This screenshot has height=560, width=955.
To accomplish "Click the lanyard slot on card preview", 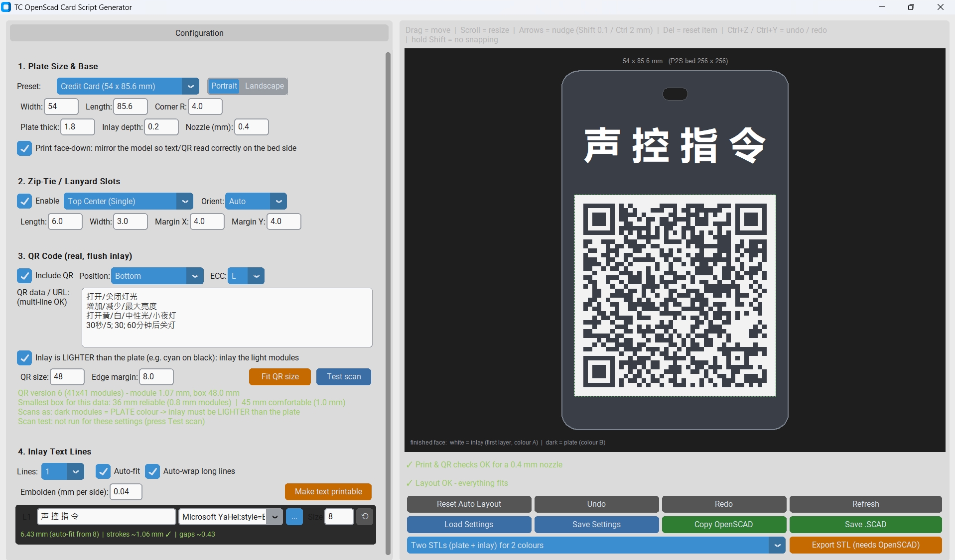I will coord(675,94).
